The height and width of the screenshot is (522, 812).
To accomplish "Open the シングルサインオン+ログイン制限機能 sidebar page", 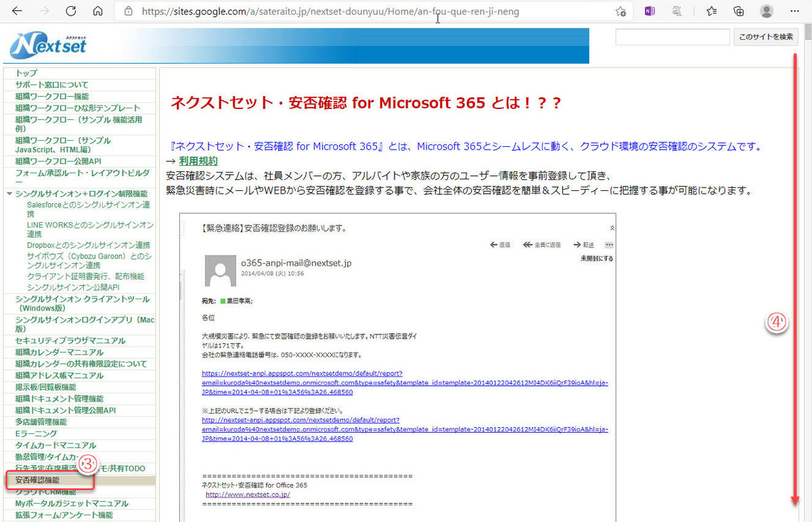I will (x=81, y=194).
